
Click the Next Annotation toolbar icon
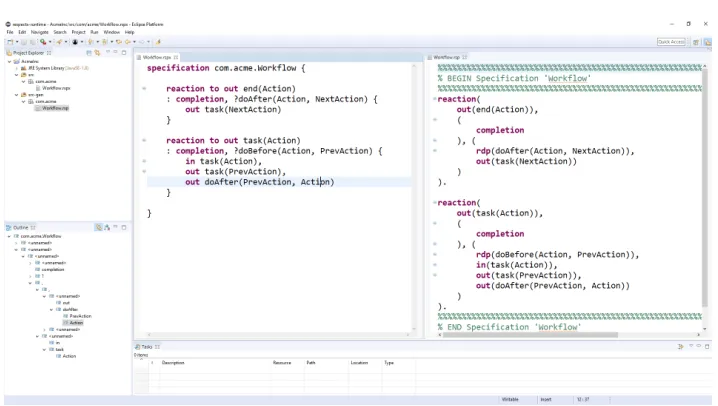[90, 42]
